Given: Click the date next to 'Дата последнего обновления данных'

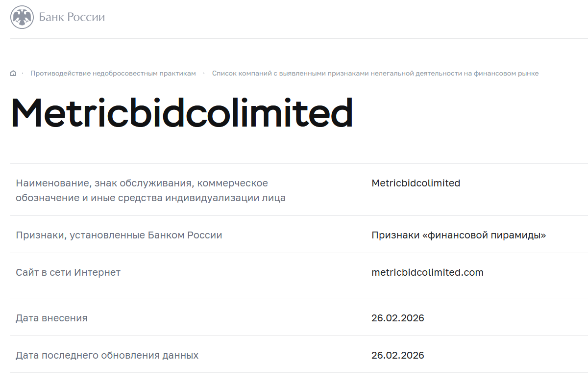Looking at the screenshot, I should (397, 356).
